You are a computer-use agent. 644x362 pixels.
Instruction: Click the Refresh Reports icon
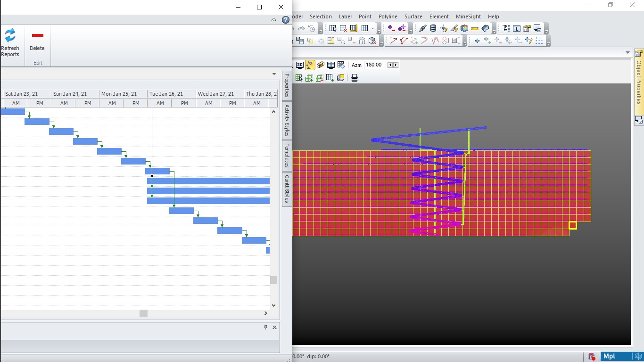(x=10, y=36)
